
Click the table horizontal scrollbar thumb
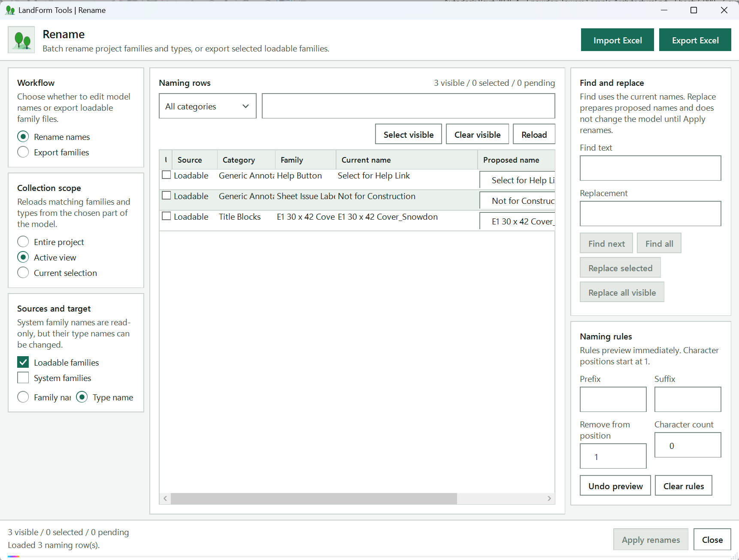pos(314,498)
